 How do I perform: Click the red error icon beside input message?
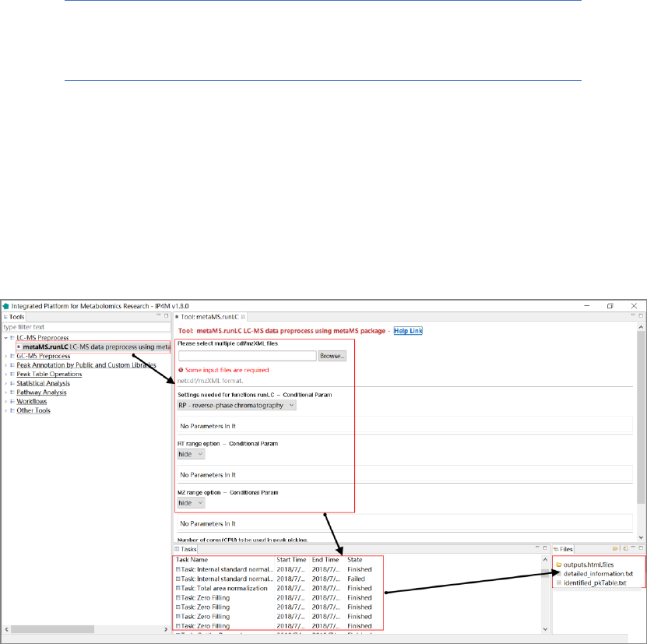tap(181, 370)
